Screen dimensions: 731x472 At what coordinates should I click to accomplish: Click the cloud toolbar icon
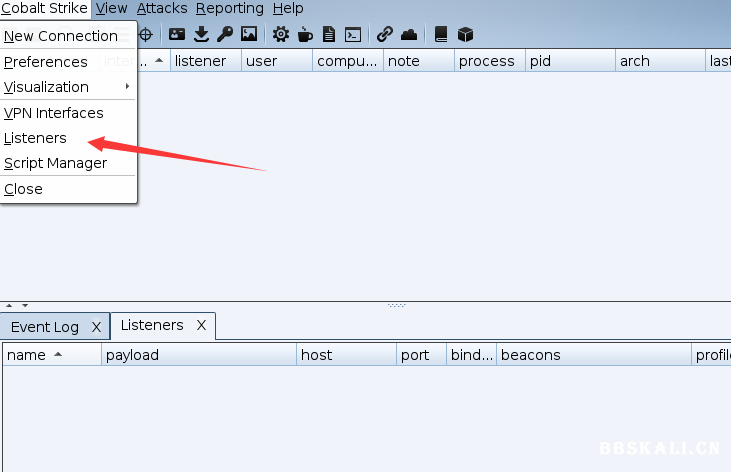coord(409,34)
